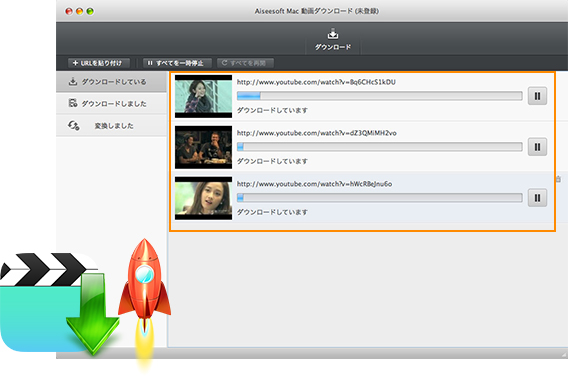Pause the third download (hWcRBeJnu6o)
568x376 pixels.
537,198
